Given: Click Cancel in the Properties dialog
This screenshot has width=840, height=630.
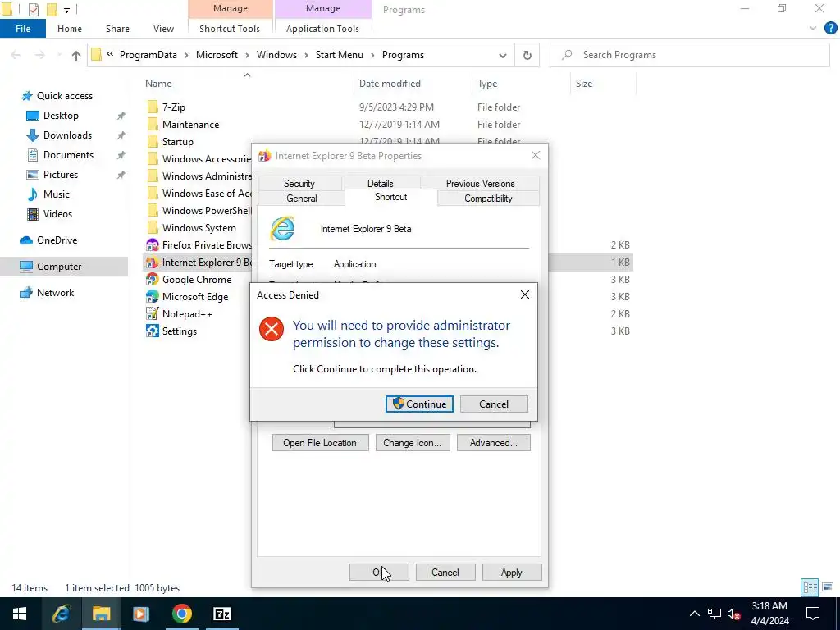Looking at the screenshot, I should (445, 572).
